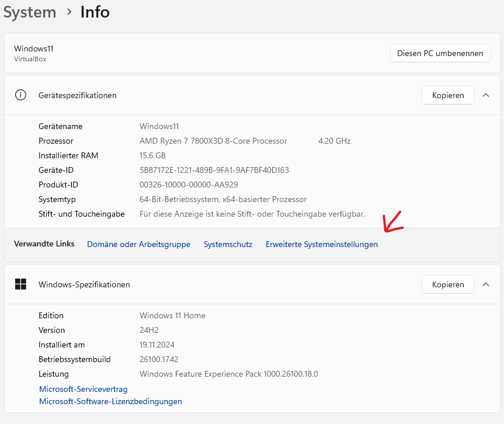Viewport: 504px width, 424px height.
Task: Select install date 19.11.2024
Action: [x=157, y=345]
